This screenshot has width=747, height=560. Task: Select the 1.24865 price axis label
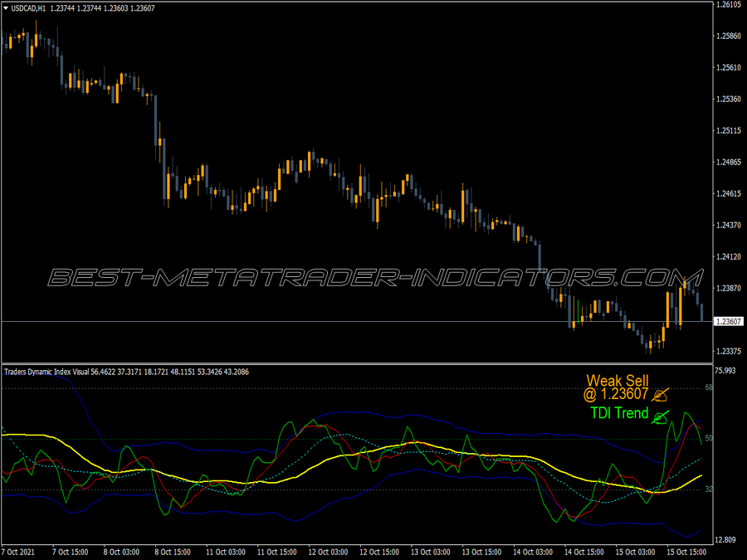click(x=729, y=163)
